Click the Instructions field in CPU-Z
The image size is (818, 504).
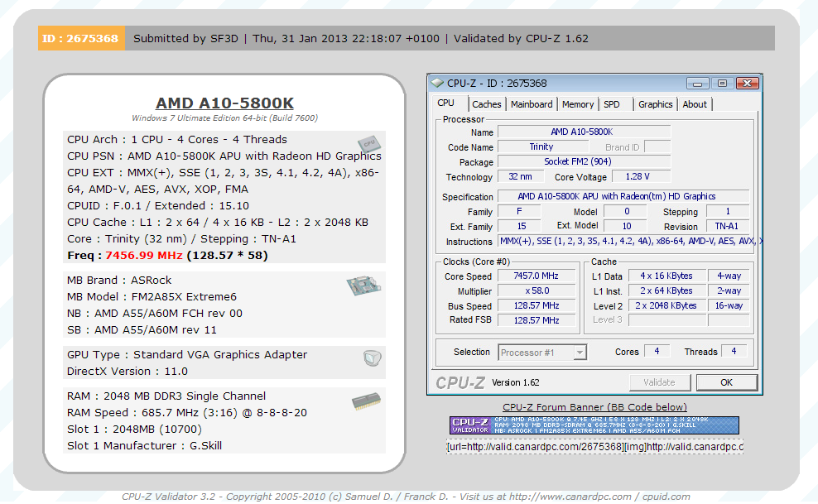(630, 242)
